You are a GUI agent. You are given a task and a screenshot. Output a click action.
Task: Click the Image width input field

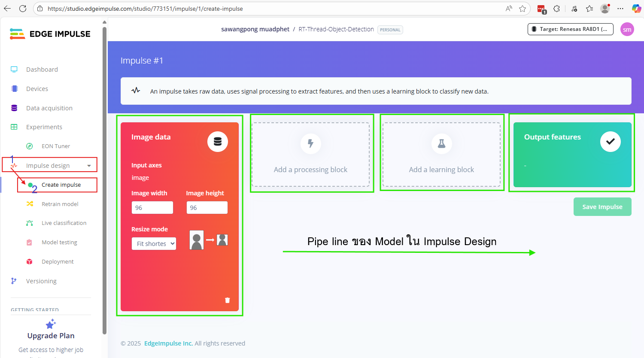click(x=152, y=208)
